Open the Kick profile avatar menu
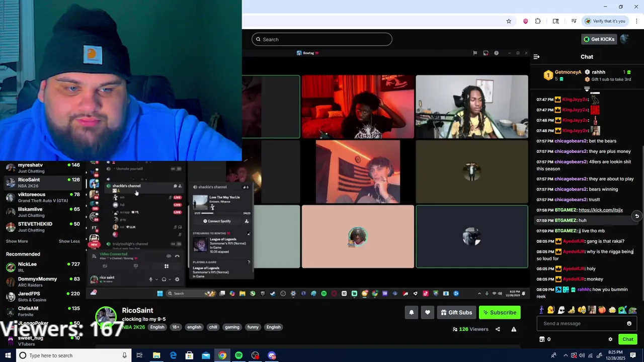Image resolution: width=644 pixels, height=362 pixels. click(x=625, y=39)
